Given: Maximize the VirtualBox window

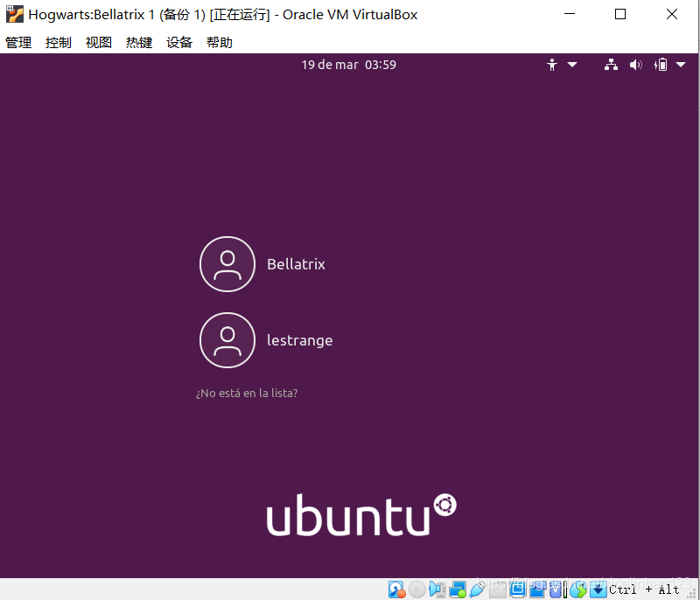Looking at the screenshot, I should (x=620, y=14).
